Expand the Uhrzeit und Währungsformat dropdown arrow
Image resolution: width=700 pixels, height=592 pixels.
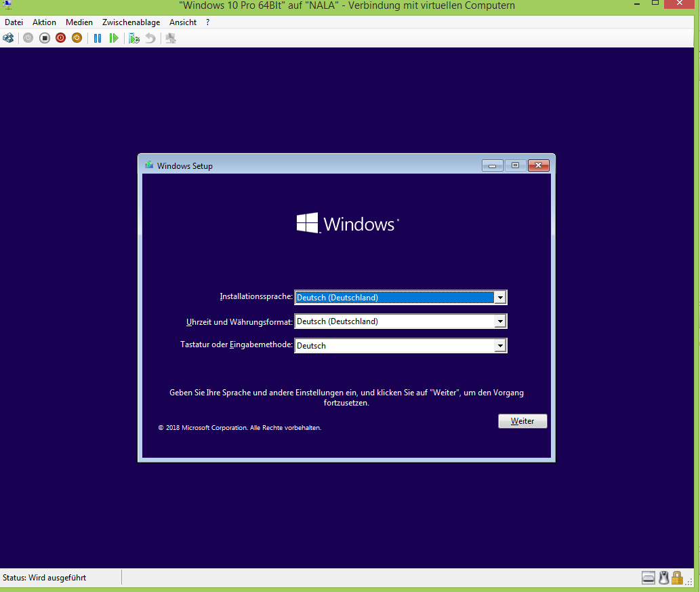pyautogui.click(x=500, y=321)
